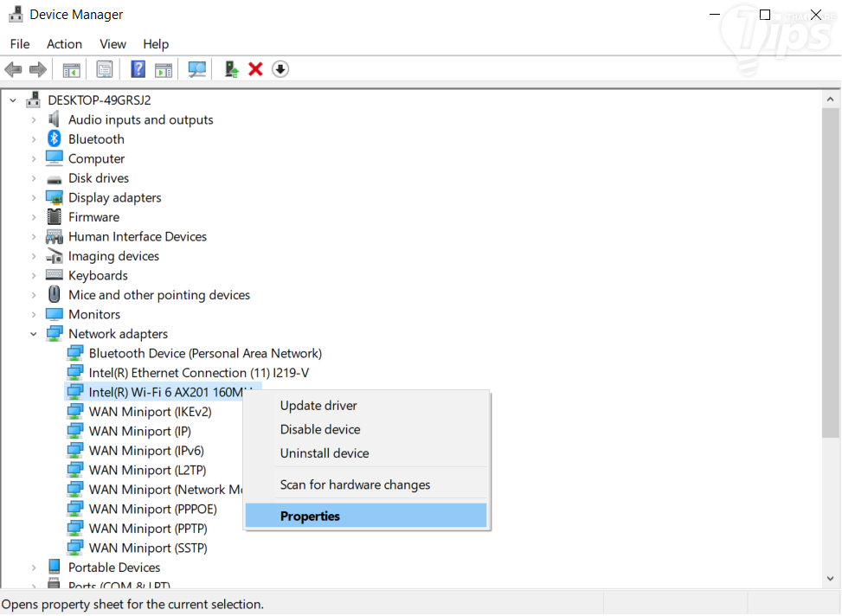Click the Properties toolbar icon

[104, 69]
